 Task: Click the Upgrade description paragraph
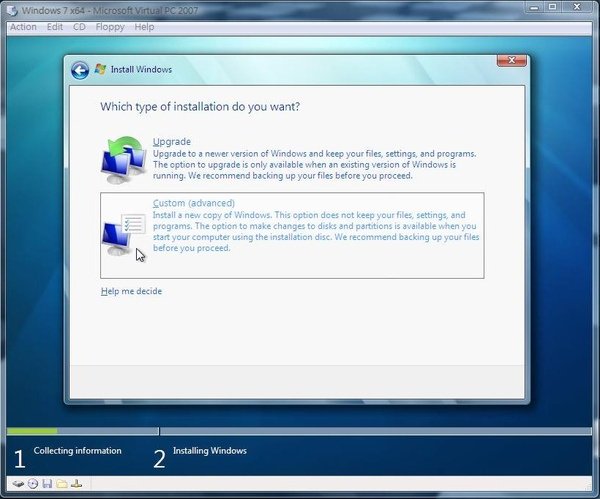coord(315,165)
